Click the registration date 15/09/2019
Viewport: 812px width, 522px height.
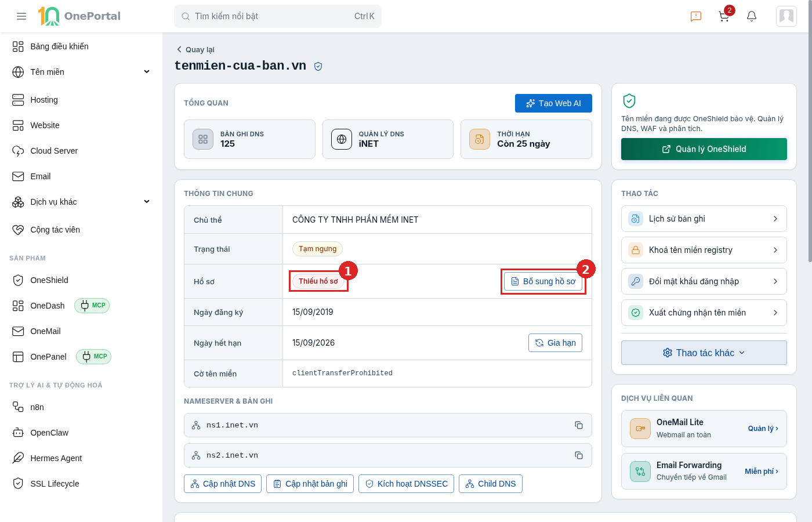pyautogui.click(x=313, y=312)
